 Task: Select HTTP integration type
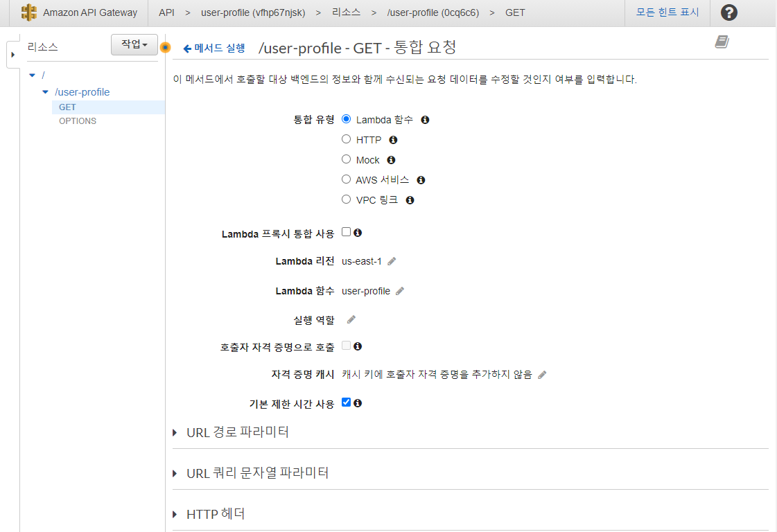[x=347, y=139]
